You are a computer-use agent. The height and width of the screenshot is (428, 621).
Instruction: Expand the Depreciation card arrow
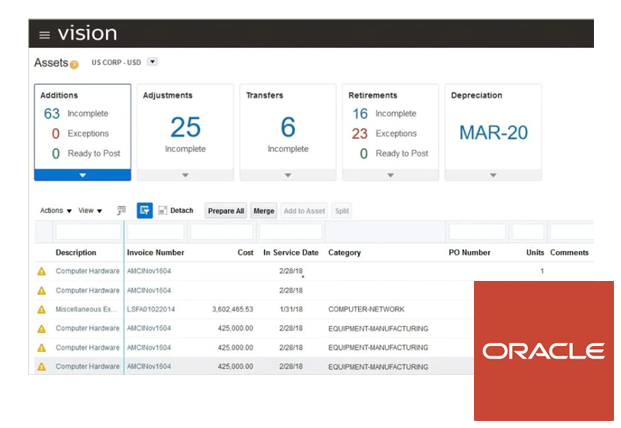tap(493, 175)
